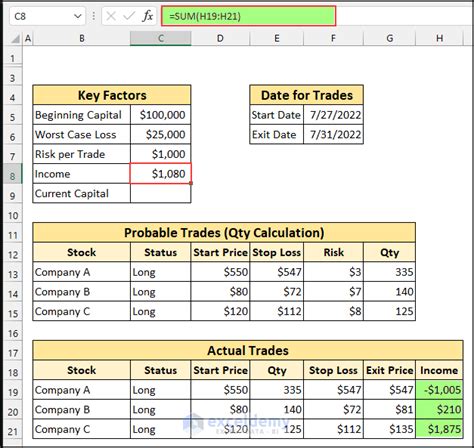
Task: Click Probable Trades (Qty Calculation) heading
Action: coord(224,232)
